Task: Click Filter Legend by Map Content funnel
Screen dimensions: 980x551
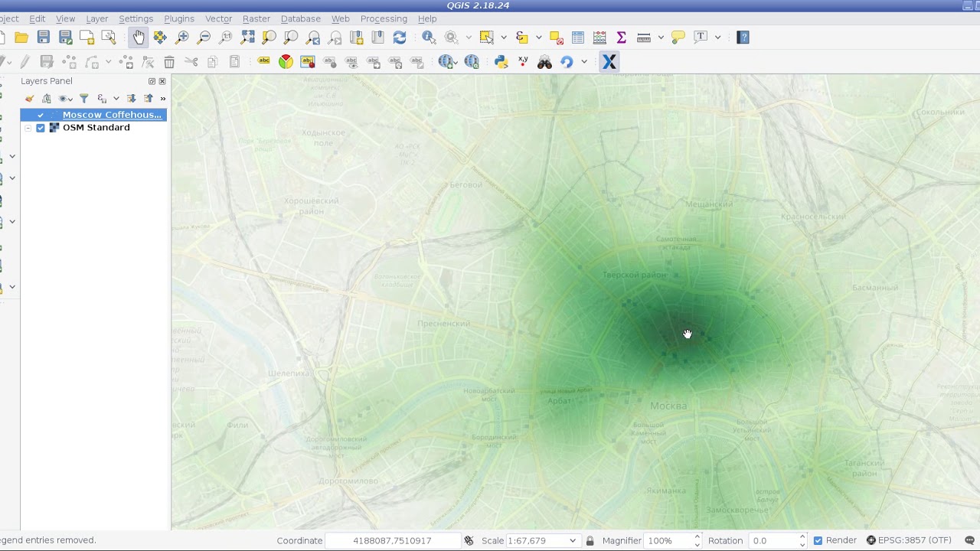Action: 84,98
